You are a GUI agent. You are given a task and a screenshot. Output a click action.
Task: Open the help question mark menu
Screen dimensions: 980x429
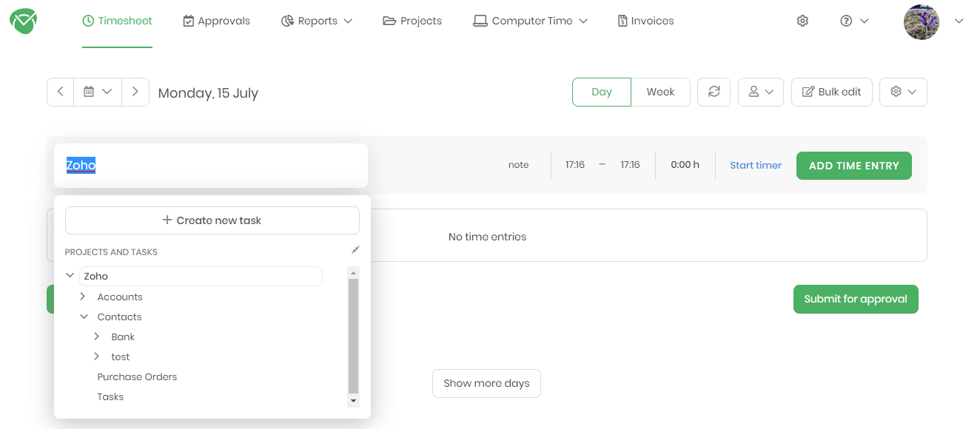[854, 21]
